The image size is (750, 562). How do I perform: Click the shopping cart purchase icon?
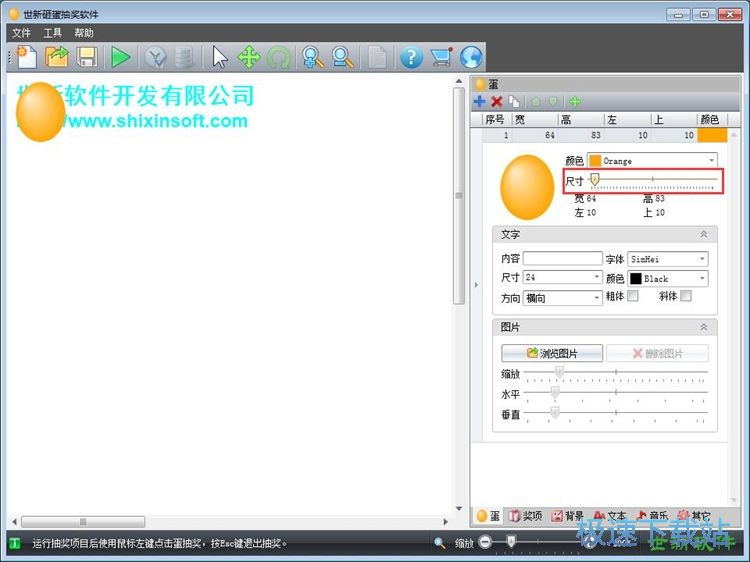[441, 57]
